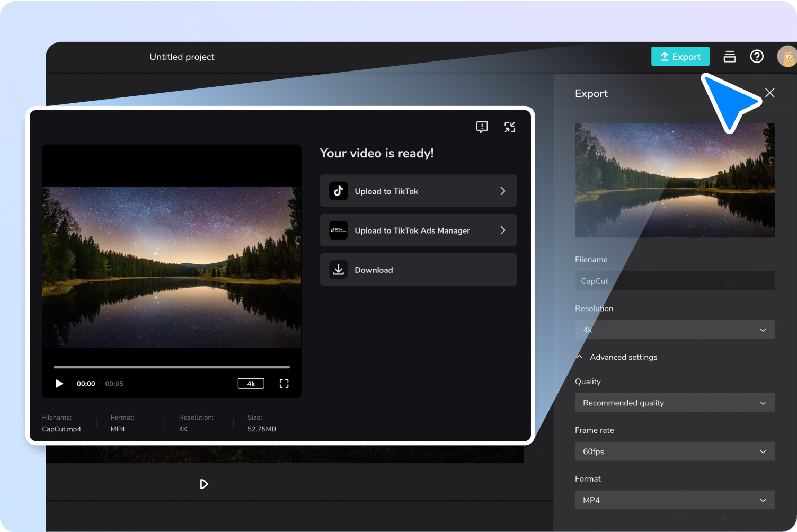Click the Filename input field
This screenshot has height=532, width=797.
(x=675, y=281)
